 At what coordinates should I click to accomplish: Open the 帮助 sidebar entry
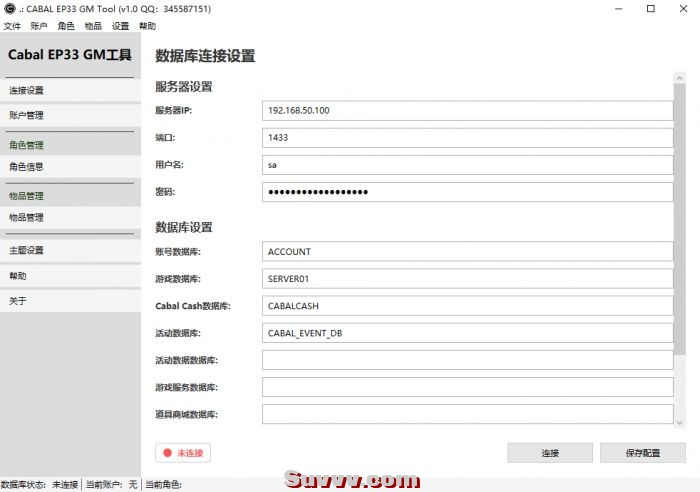pyautogui.click(x=70, y=275)
